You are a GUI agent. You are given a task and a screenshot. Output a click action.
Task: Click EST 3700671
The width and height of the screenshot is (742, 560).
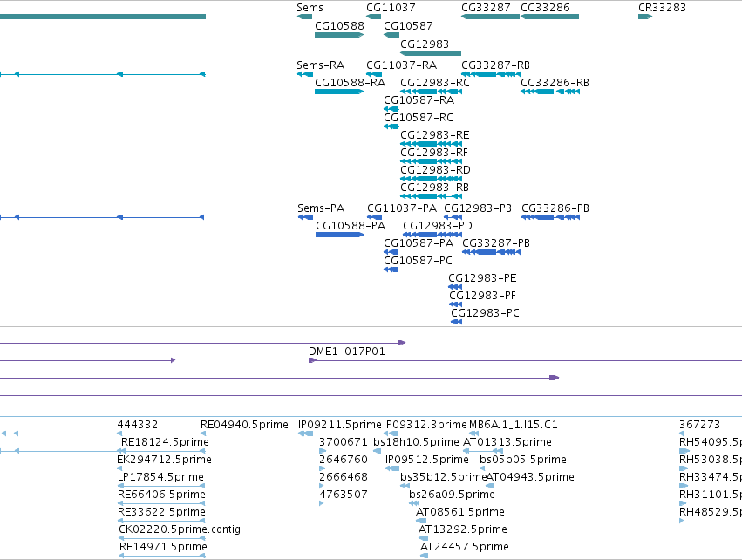pyautogui.click(x=343, y=442)
